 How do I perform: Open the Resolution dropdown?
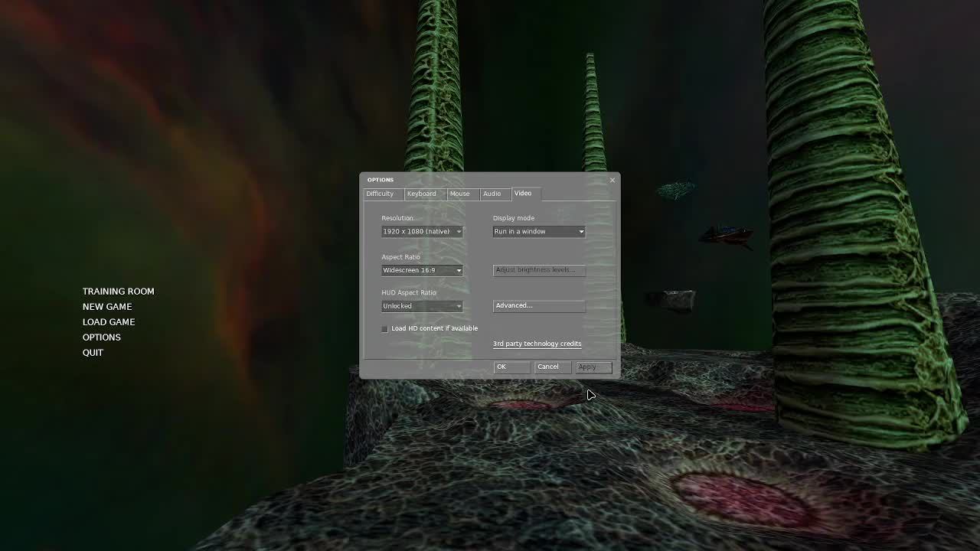[x=422, y=231]
